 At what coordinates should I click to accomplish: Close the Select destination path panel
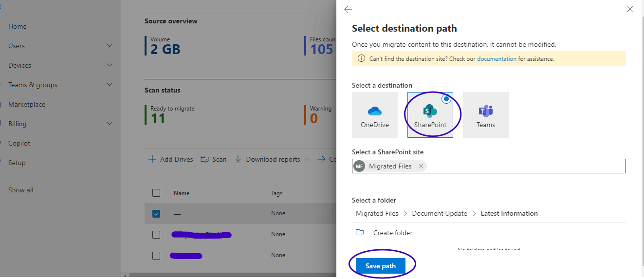pos(630,9)
